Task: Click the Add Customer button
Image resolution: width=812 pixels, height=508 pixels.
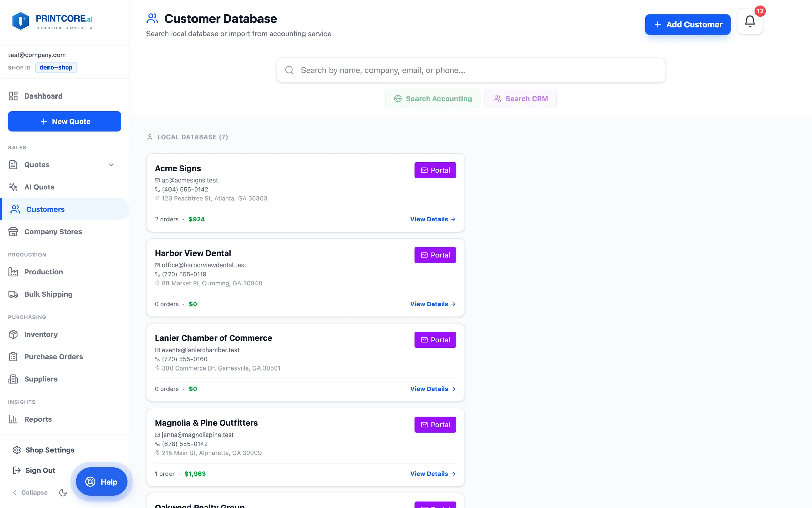Action: click(x=687, y=24)
